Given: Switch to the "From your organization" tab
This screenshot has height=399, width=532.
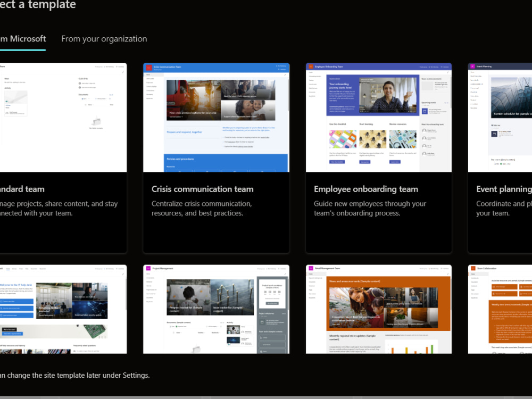Looking at the screenshot, I should [104, 38].
